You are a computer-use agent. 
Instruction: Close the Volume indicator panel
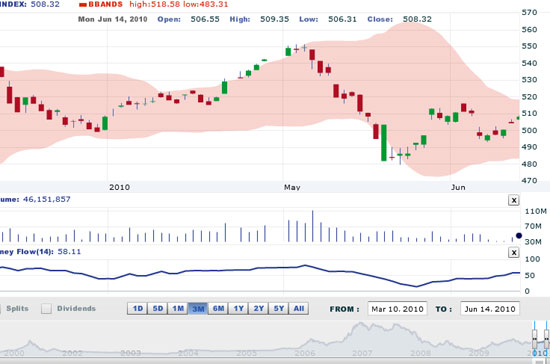(514, 200)
